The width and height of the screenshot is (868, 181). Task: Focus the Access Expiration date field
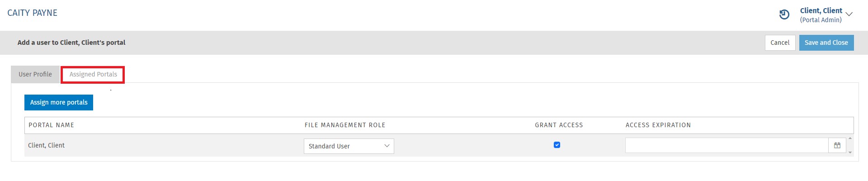[726, 146]
